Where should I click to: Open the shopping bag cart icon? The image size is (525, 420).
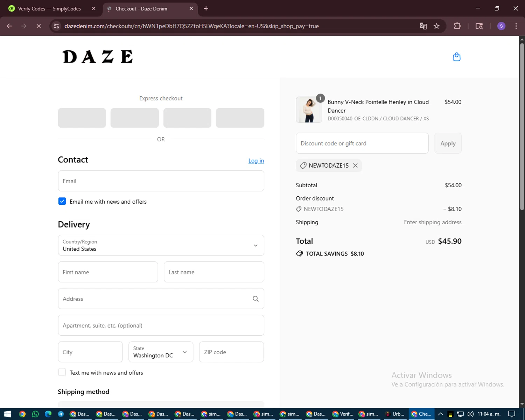click(456, 57)
